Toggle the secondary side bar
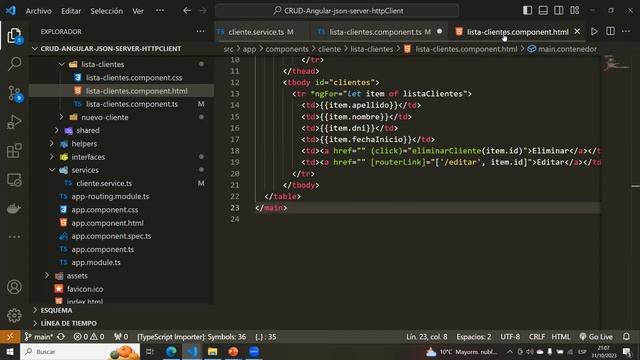The width and height of the screenshot is (640, 360). (559, 11)
